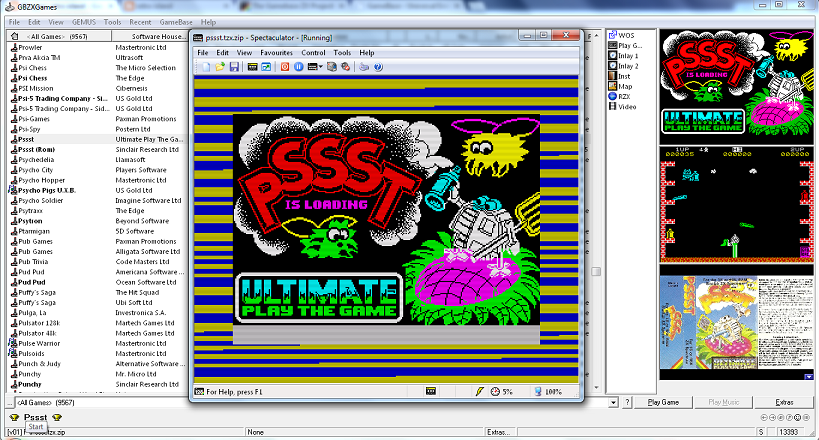The width and height of the screenshot is (819, 440).
Task: Click the question mark button beside Play Game
Action: (x=627, y=402)
